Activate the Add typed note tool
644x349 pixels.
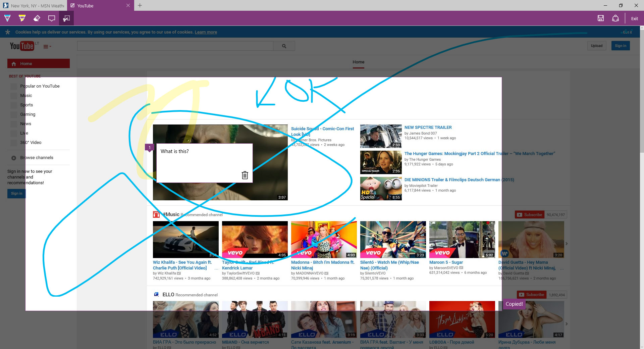(52, 18)
